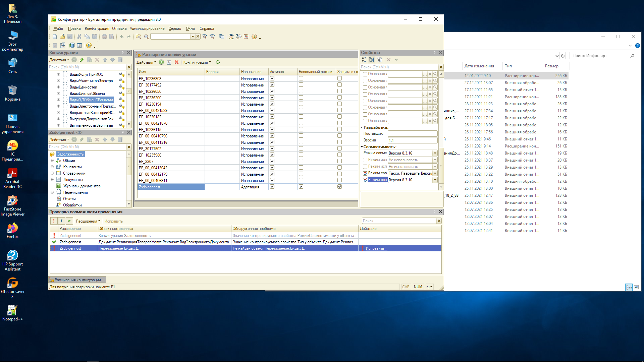644x362 pixels.
Task: Open the Отладка menu
Action: click(x=119, y=28)
